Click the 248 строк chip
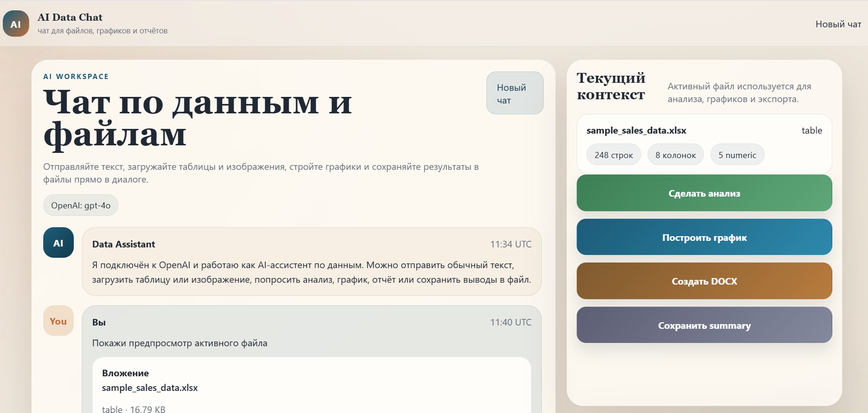The image size is (868, 413). 614,155
